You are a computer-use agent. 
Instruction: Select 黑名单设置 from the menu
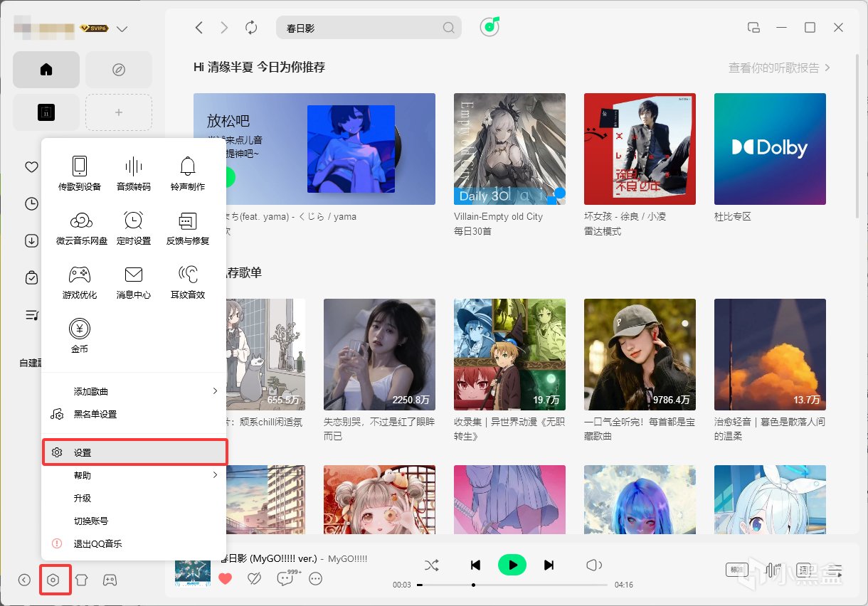coord(134,414)
